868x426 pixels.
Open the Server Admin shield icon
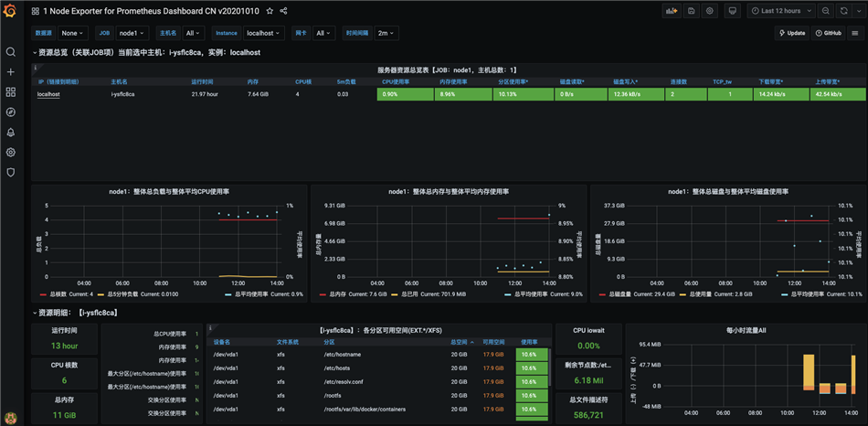click(11, 172)
